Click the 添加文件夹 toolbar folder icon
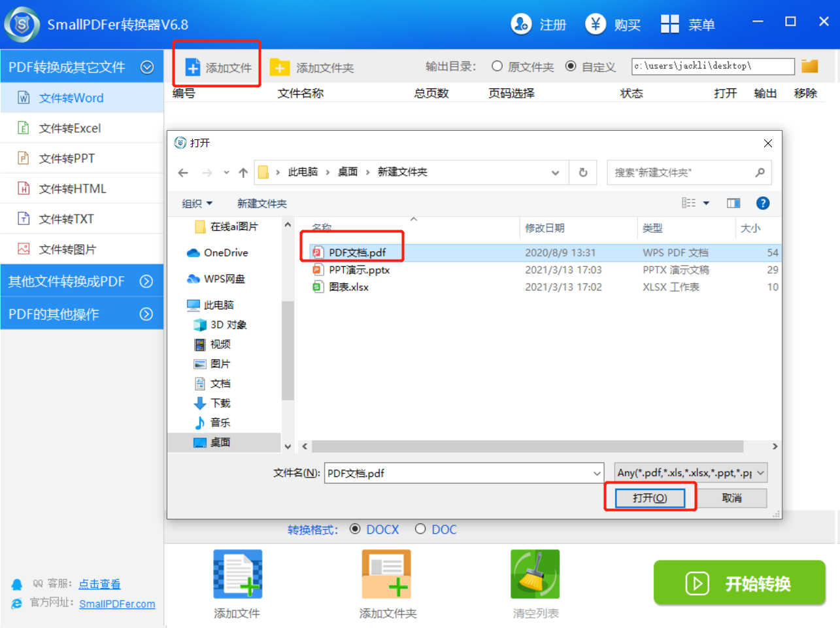The height and width of the screenshot is (628, 840). click(280, 67)
